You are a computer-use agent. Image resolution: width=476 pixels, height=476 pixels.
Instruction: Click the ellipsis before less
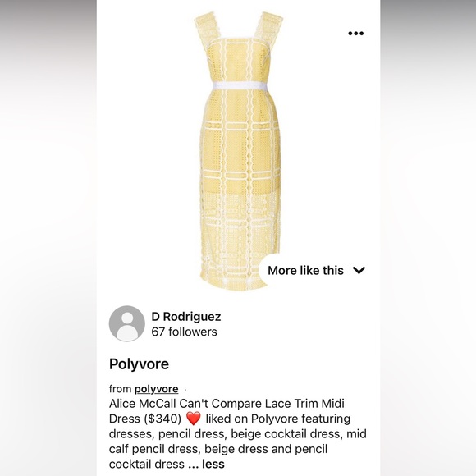coord(193,465)
